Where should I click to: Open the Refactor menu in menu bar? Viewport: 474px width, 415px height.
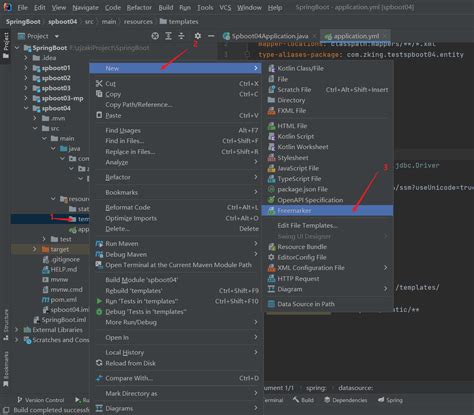tap(139, 7)
